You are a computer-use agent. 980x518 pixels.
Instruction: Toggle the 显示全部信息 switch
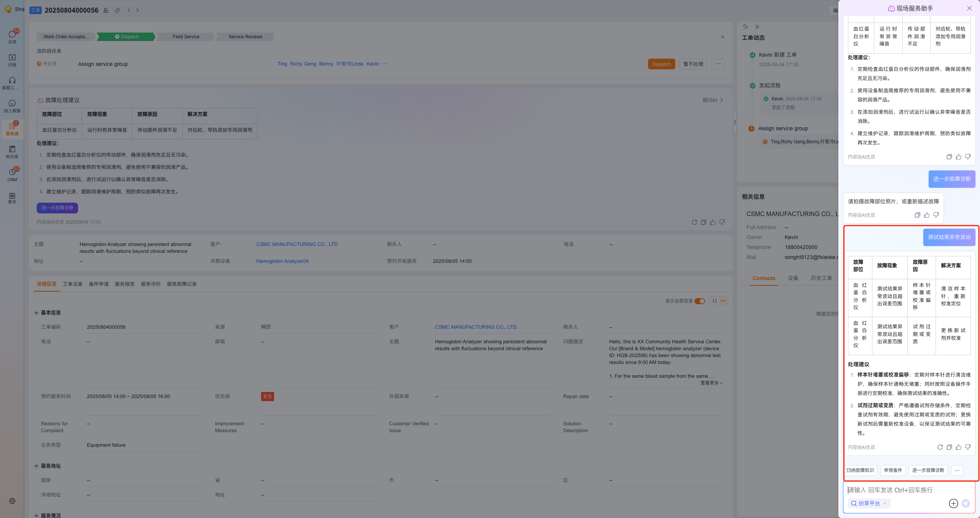click(x=700, y=301)
